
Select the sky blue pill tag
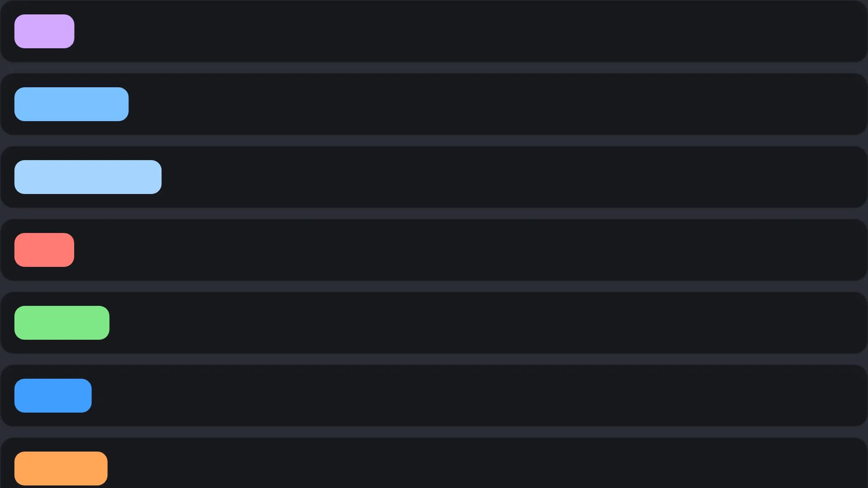click(x=72, y=104)
